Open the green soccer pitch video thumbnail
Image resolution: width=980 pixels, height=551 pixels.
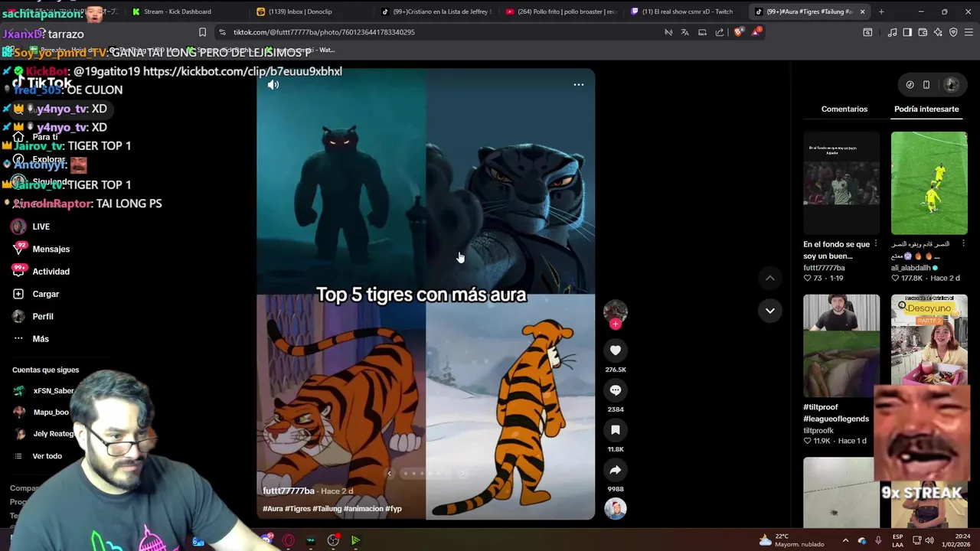click(929, 183)
